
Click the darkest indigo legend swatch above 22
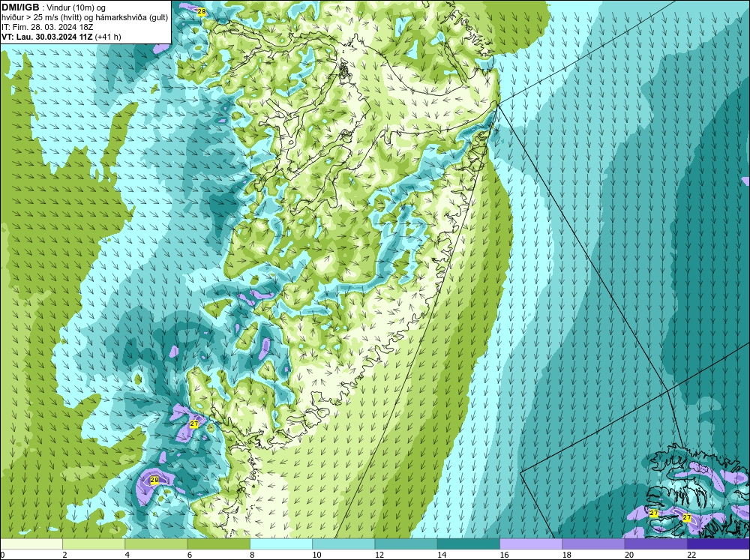(718, 544)
